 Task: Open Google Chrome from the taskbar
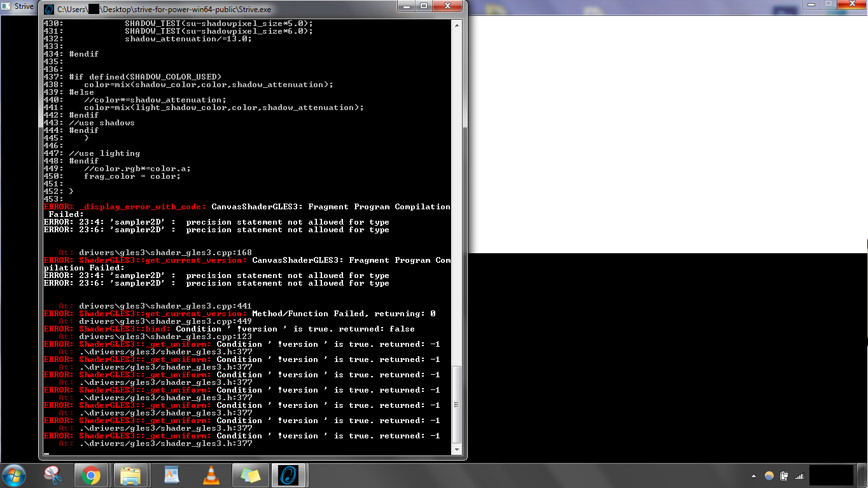click(90, 475)
